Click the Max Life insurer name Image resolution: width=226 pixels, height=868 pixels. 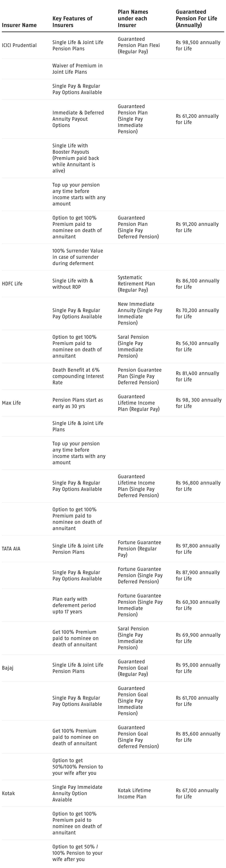11,403
